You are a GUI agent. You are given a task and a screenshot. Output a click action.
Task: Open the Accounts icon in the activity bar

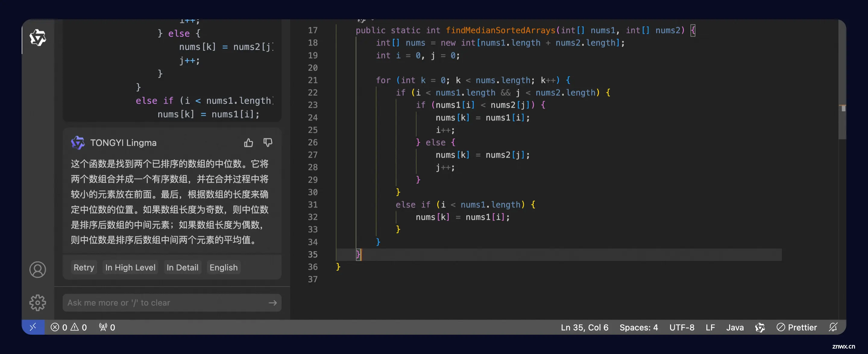[x=38, y=269]
